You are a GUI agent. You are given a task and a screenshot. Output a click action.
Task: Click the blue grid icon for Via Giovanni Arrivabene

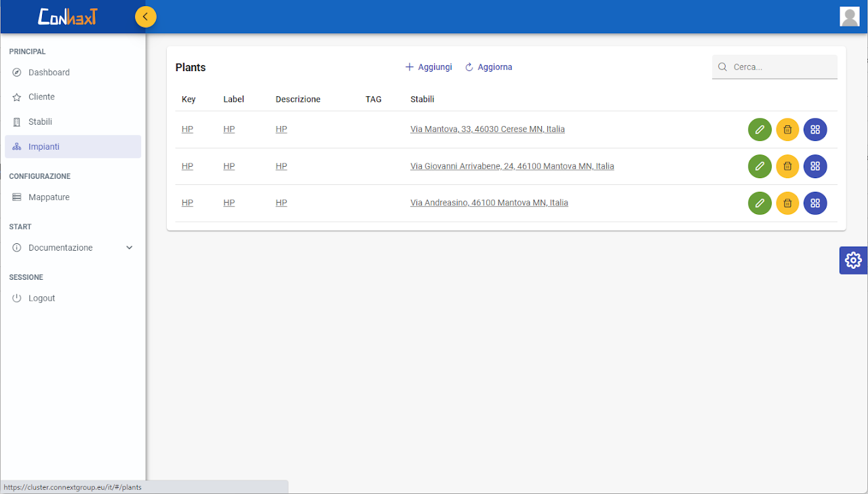[815, 166]
